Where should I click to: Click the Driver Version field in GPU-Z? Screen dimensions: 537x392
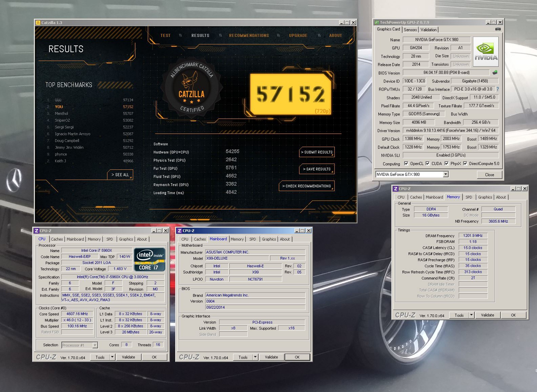tap(451, 131)
